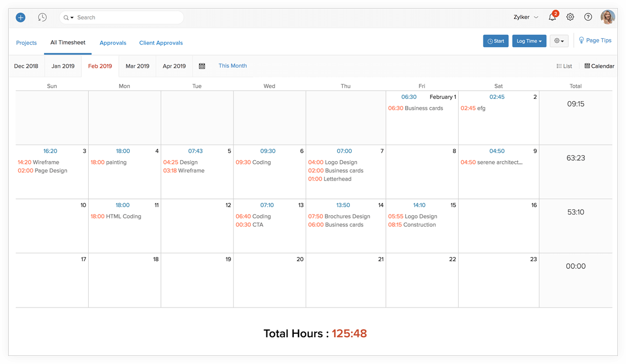Image resolution: width=626 pixels, height=364 pixels.
Task: Select the Dec 2018 month tab
Action: point(26,66)
